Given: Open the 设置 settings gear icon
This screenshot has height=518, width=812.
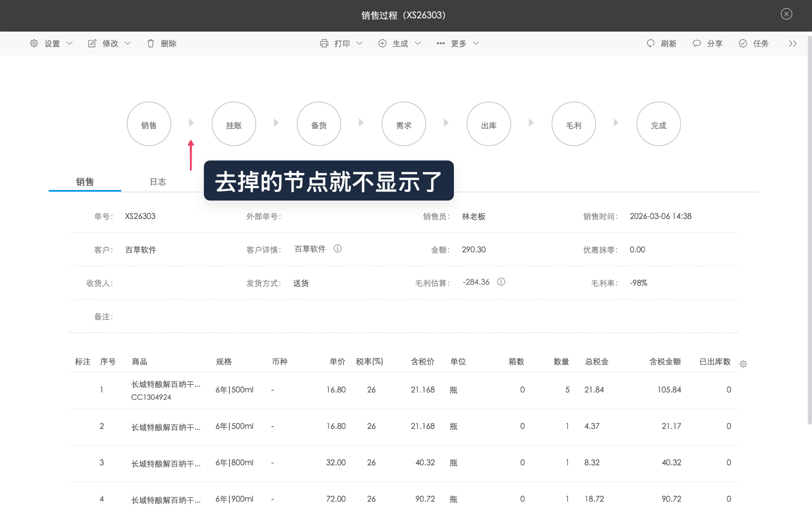Looking at the screenshot, I should coord(34,43).
